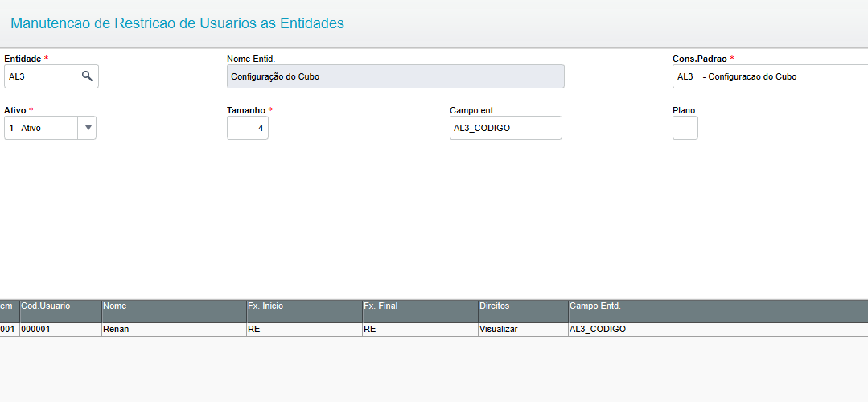
Task: Select the Nome Entid. field Configuração do Cubo
Action: click(x=395, y=76)
